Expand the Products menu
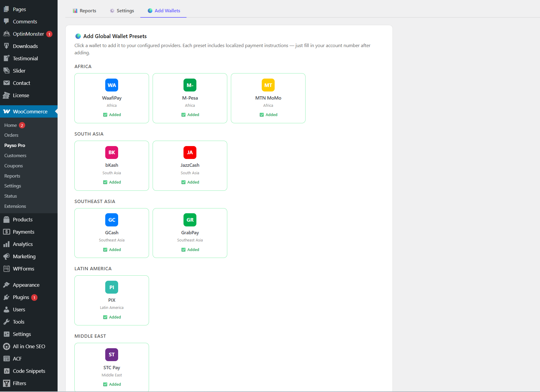Viewport: 540px width, 392px height. (x=22, y=219)
